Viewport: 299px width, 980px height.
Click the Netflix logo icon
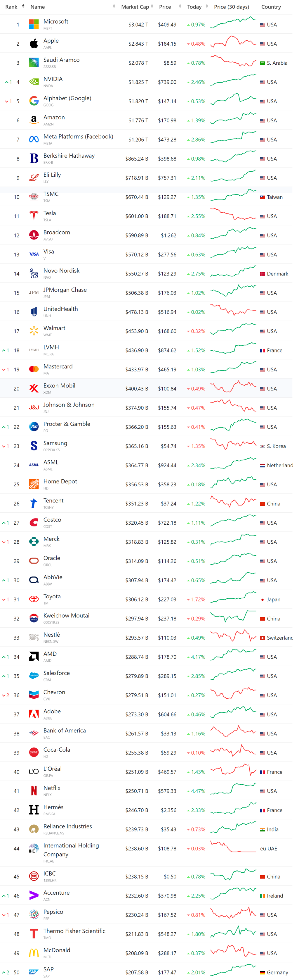[34, 790]
